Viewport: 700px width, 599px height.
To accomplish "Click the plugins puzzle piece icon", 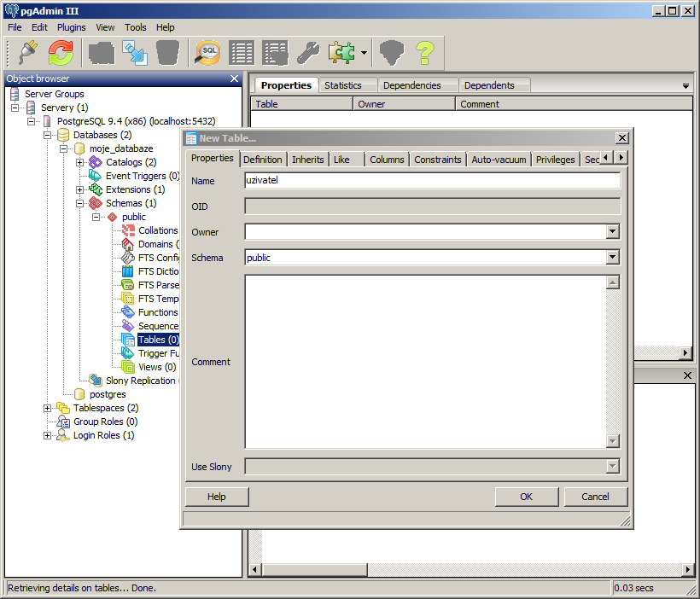I will [x=341, y=53].
